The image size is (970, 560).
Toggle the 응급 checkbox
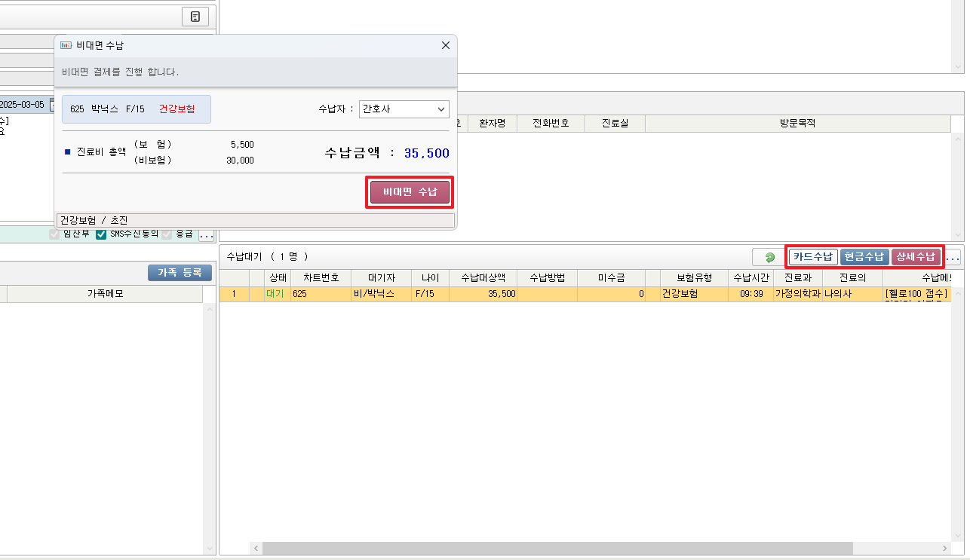click(166, 234)
